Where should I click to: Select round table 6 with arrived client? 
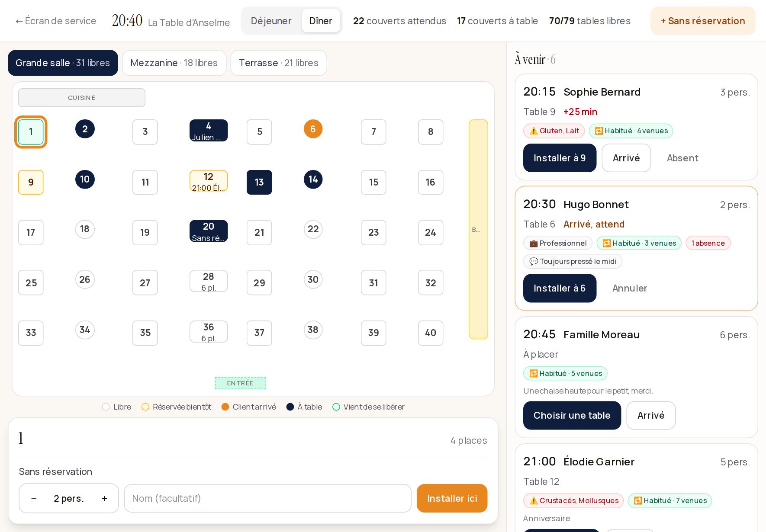313,129
